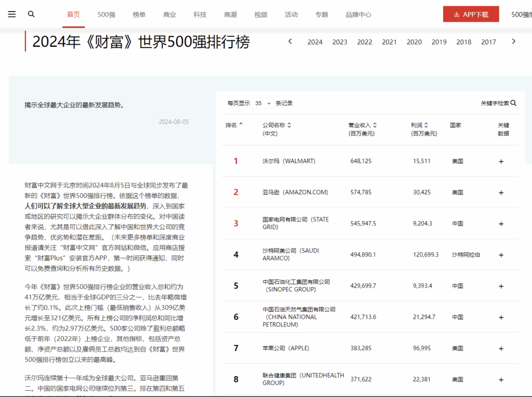Open the Amazon company name entry
The image size is (532, 397).
[x=295, y=192]
